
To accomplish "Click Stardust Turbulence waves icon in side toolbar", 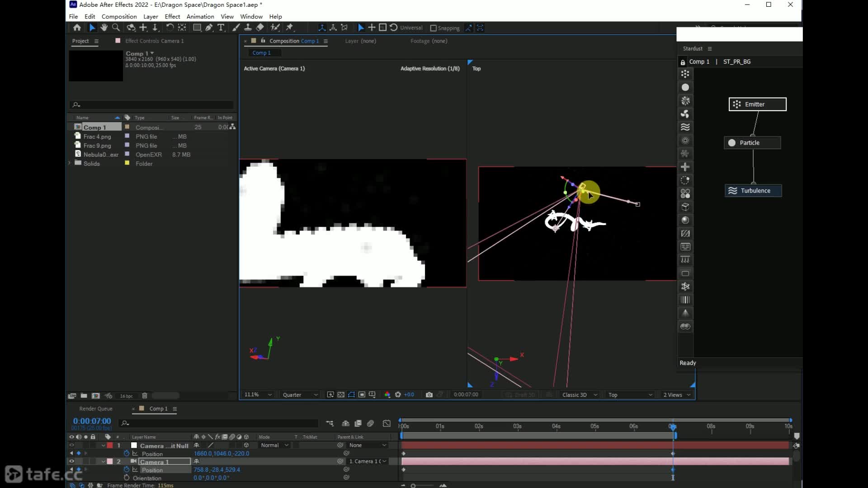I will point(685,127).
